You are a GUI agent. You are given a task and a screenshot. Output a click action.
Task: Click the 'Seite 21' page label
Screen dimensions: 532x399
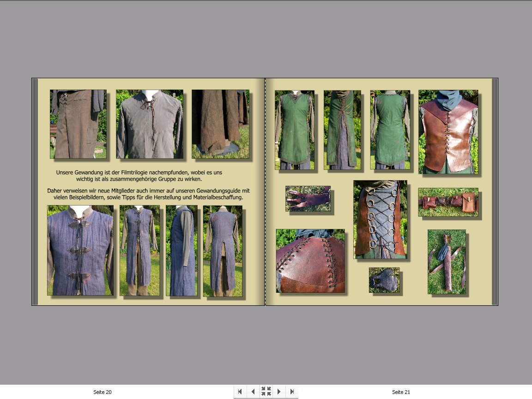tap(401, 392)
